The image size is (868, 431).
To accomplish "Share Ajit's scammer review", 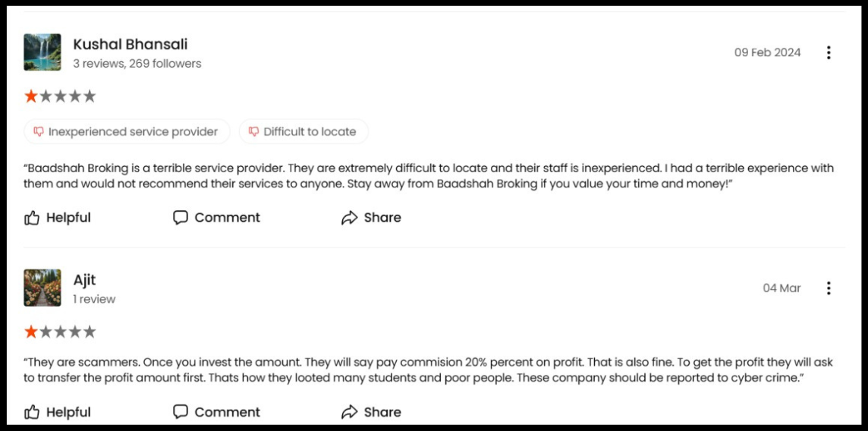I will pyautogui.click(x=371, y=412).
